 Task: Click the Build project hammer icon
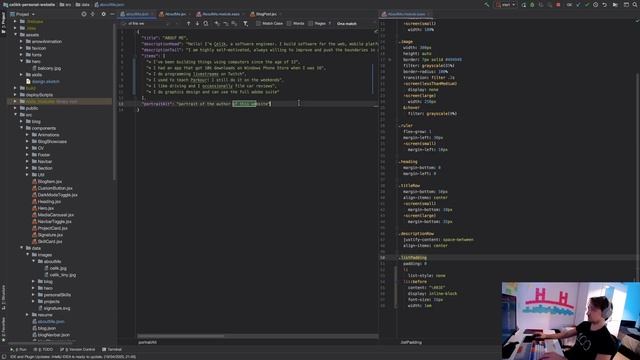pos(487,5)
